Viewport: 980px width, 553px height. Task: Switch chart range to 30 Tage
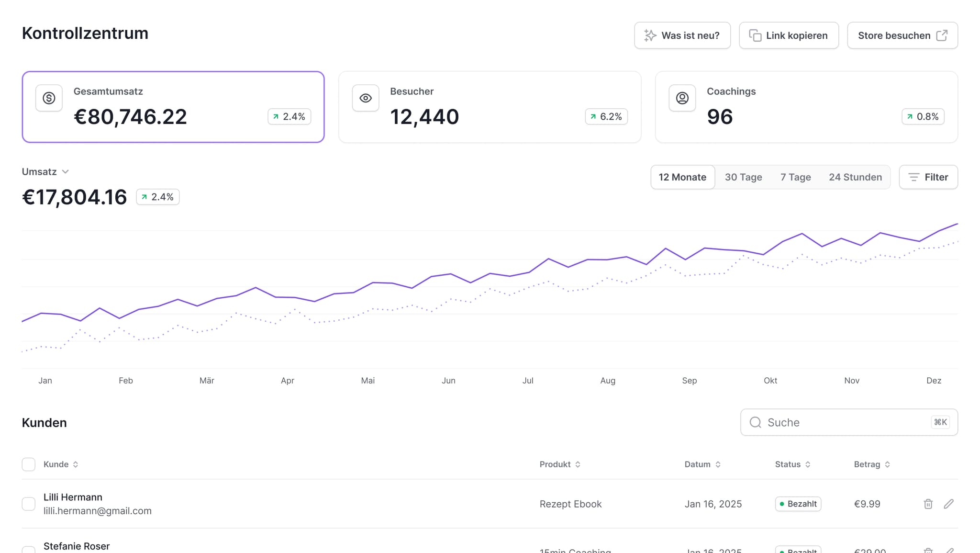pyautogui.click(x=743, y=177)
